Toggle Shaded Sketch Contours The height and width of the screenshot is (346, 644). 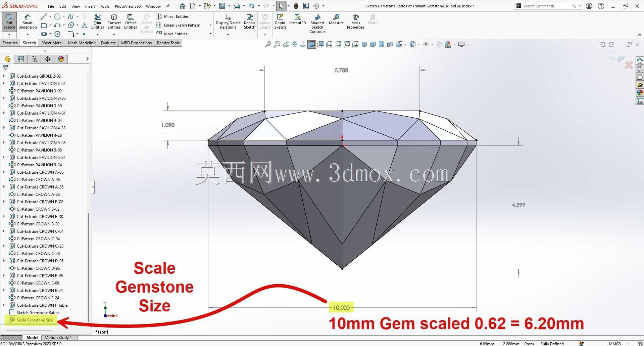click(317, 24)
